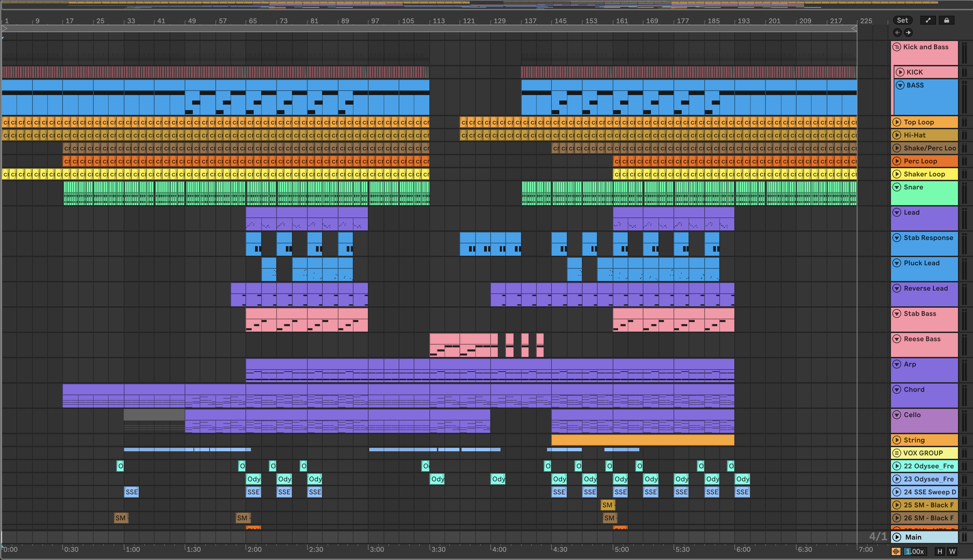Jump to previous locator arrow

click(x=898, y=33)
